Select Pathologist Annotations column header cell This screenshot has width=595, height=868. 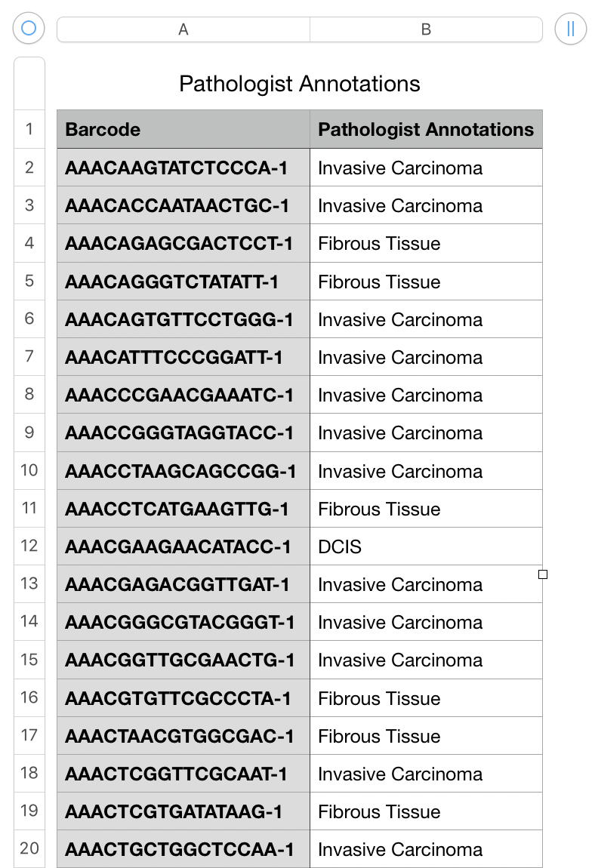(426, 130)
